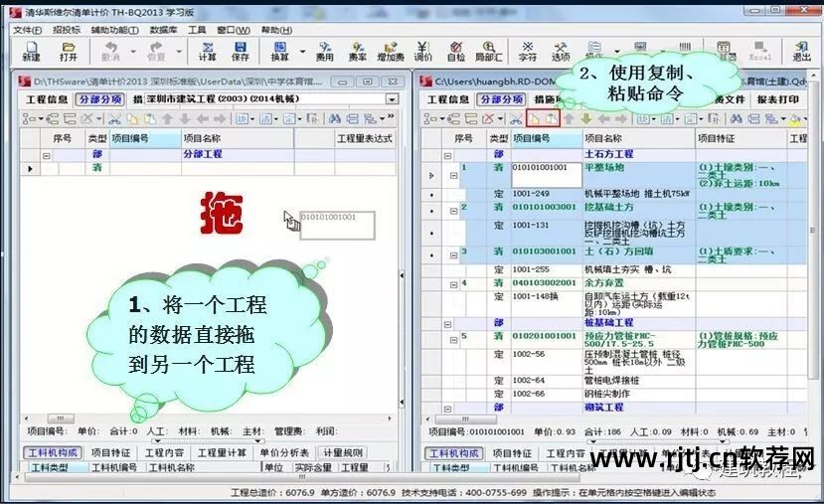Click the Cut scissors icon in the left window

(x=114, y=119)
